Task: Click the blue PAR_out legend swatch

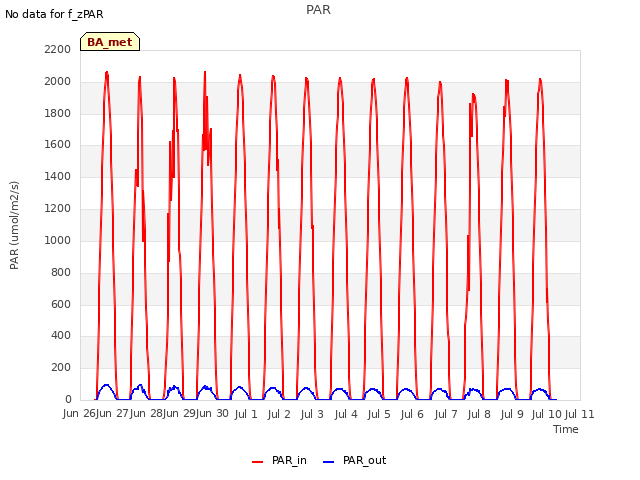Action: coord(329,462)
